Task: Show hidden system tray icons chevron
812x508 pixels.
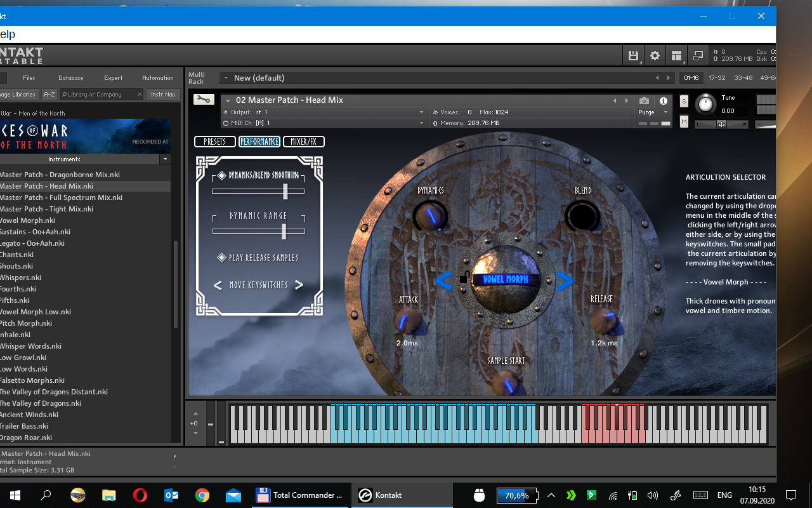Action: [551, 495]
